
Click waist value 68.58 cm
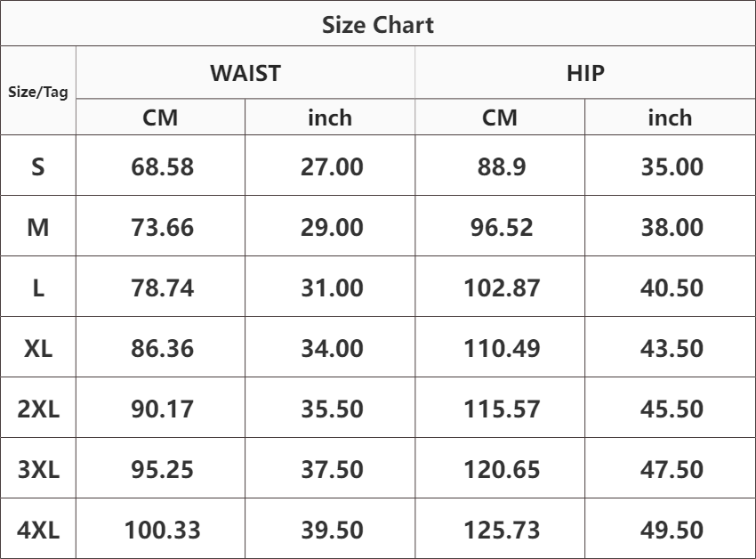pyautogui.click(x=162, y=166)
